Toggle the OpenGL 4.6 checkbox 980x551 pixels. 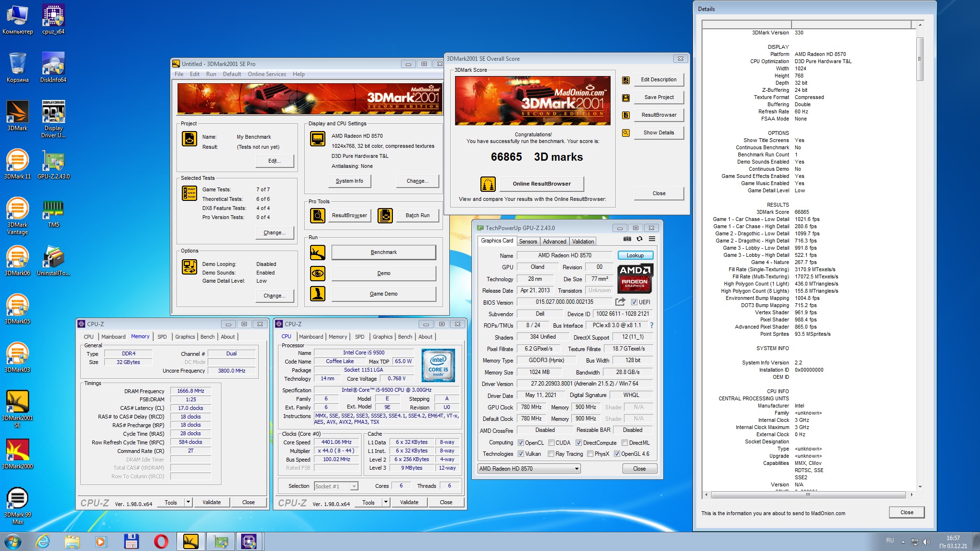pyautogui.click(x=617, y=454)
